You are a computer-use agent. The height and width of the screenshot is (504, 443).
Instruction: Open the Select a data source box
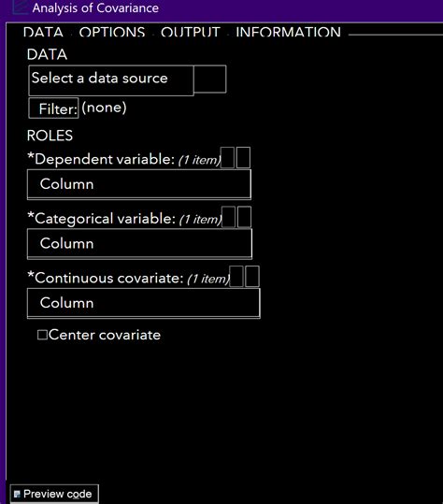tap(111, 80)
